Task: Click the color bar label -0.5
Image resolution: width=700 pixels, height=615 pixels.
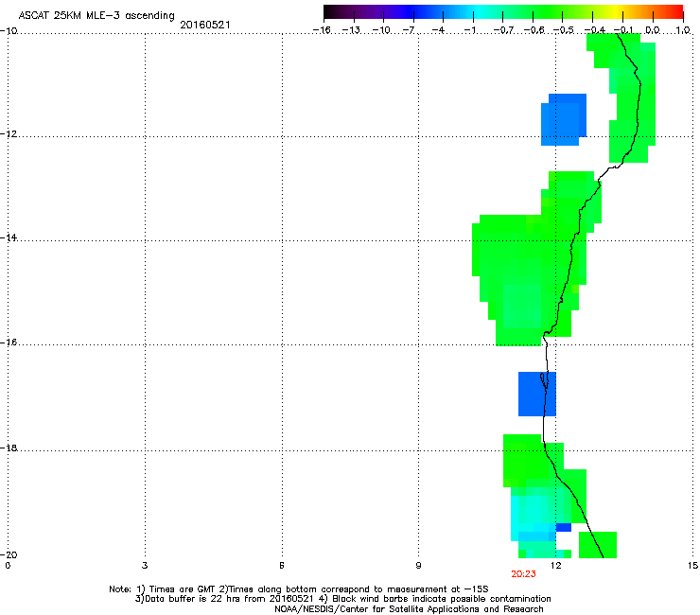Action: [564, 30]
